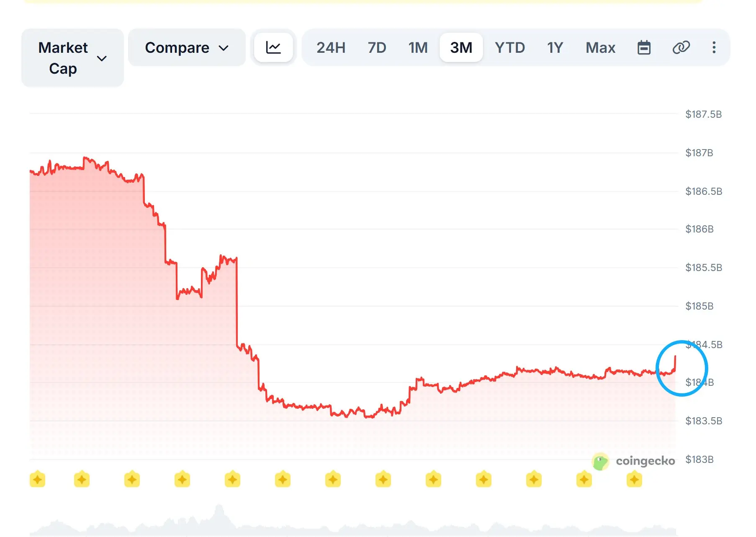
Task: Choose the 1M time range
Action: point(418,47)
